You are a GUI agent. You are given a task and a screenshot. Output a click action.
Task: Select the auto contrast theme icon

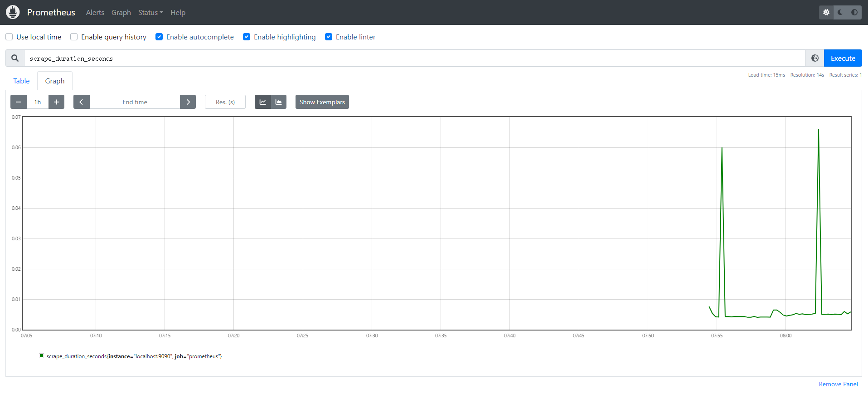(x=854, y=12)
